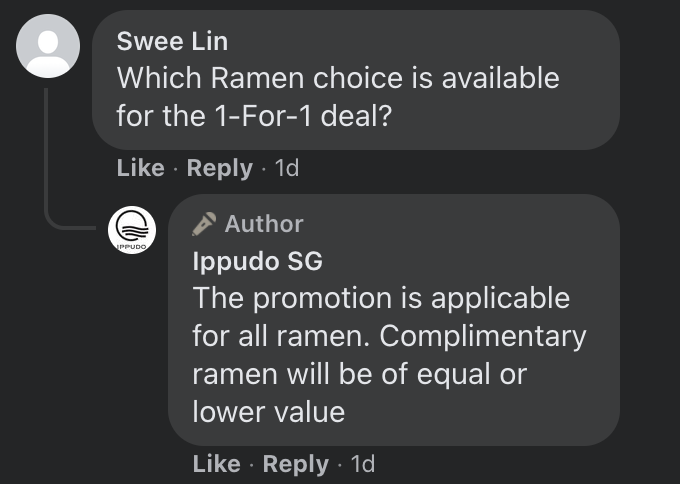The width and height of the screenshot is (680, 484).
Task: Click the thread connector line between comments
Action: click(x=46, y=160)
